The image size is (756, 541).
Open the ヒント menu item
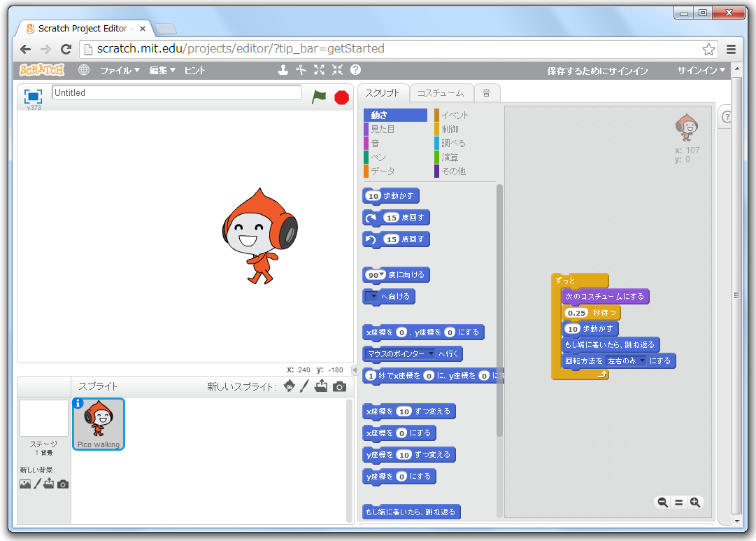point(195,71)
